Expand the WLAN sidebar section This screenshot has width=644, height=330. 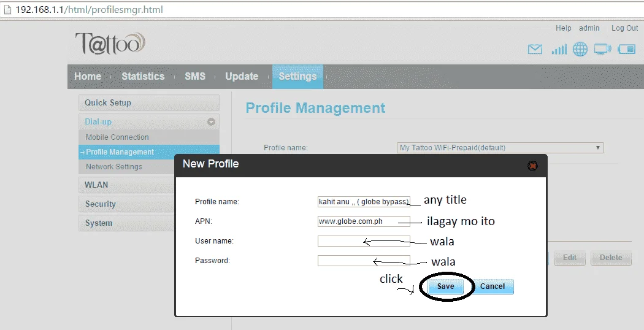tap(126, 185)
